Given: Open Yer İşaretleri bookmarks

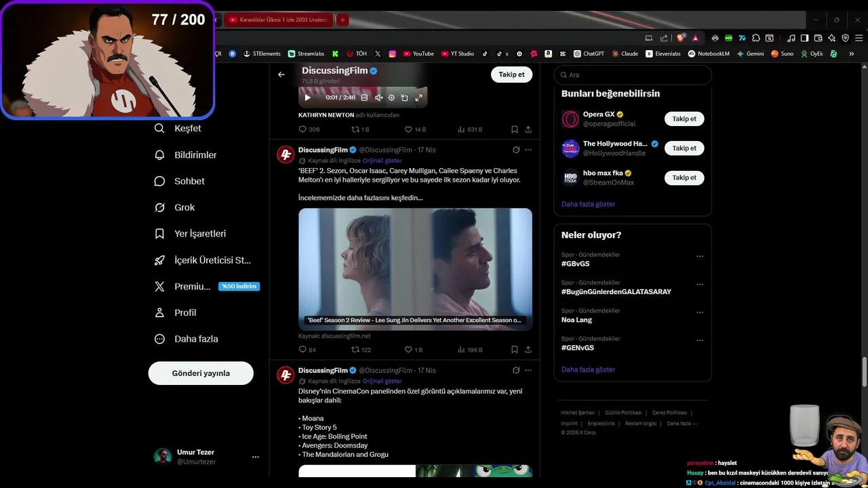Looking at the screenshot, I should pyautogui.click(x=190, y=234).
